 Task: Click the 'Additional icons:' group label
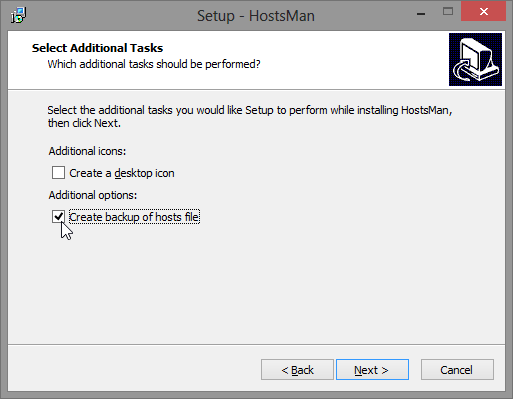[87, 151]
